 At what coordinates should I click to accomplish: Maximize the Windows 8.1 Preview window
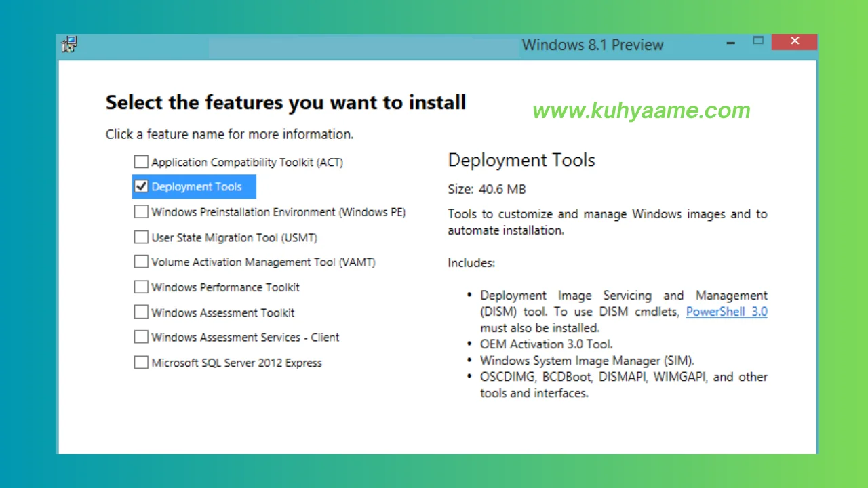(758, 41)
